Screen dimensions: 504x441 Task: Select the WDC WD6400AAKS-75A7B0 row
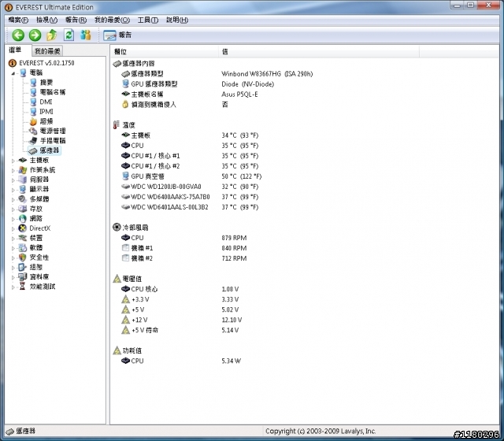point(190,197)
